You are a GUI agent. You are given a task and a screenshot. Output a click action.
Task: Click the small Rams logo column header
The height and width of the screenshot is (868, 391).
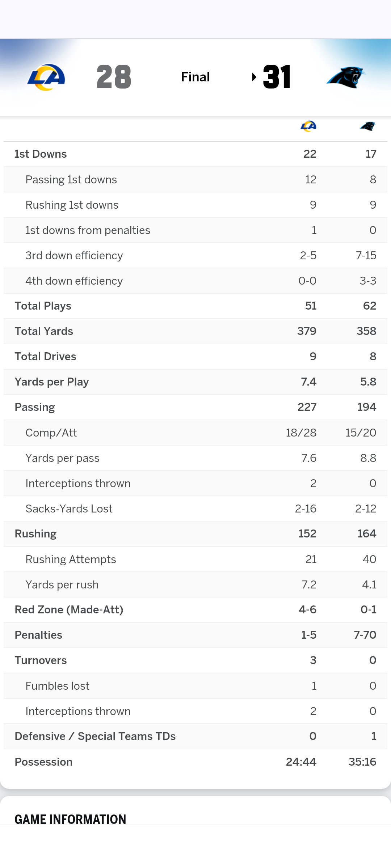[x=308, y=126]
